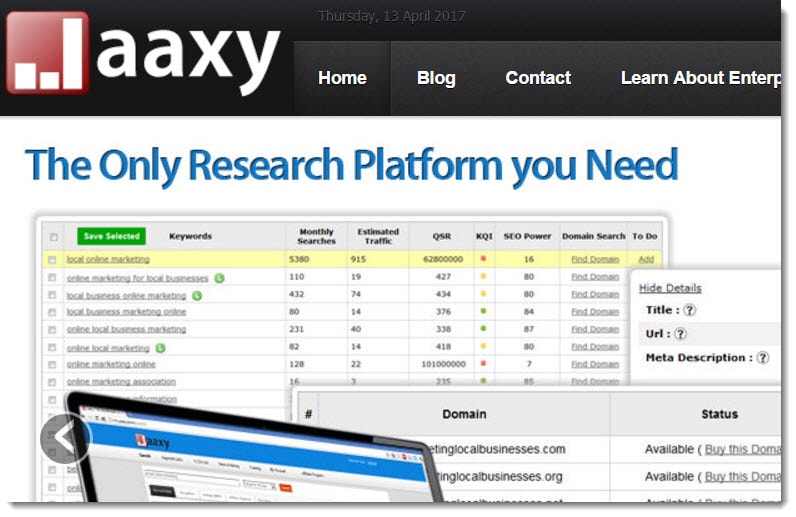
Task: Go to previous slide with left arrow
Action: pyautogui.click(x=65, y=438)
